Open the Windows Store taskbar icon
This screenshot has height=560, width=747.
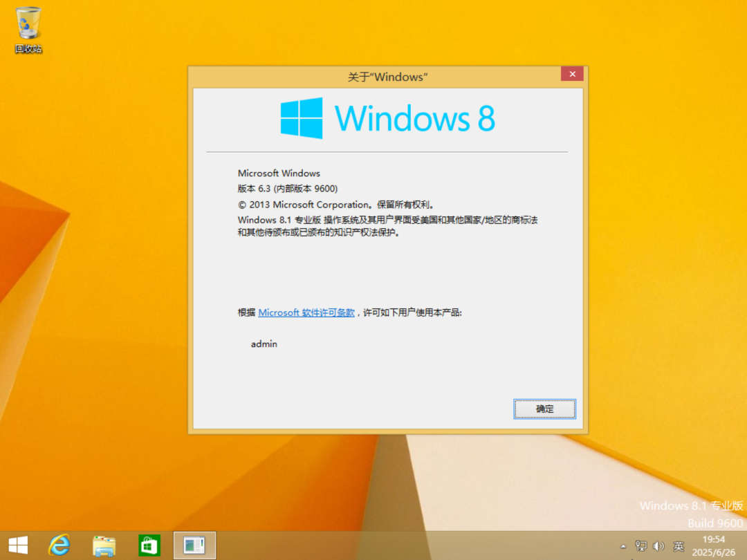coord(149,545)
